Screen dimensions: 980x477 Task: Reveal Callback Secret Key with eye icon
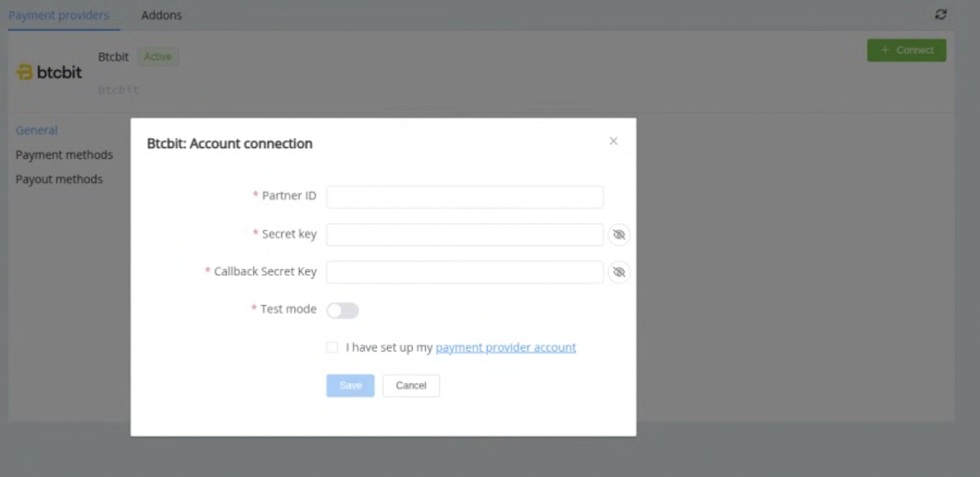click(619, 272)
